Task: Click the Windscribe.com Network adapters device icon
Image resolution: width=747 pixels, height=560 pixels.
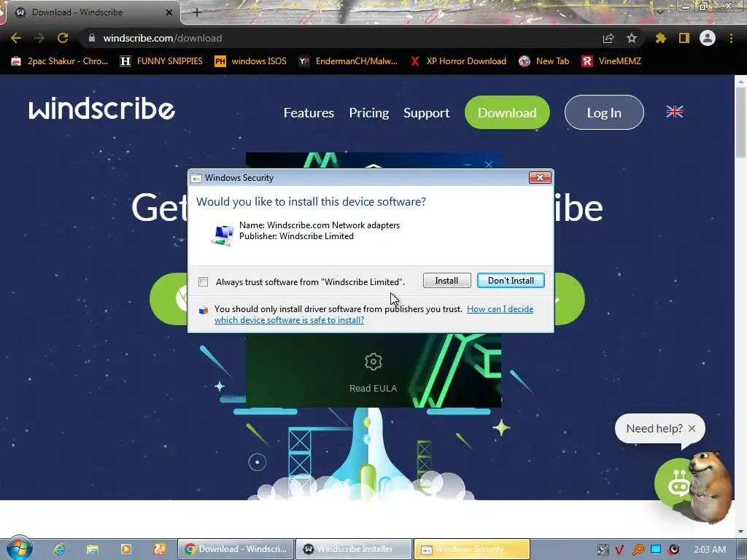Action: 222,234
